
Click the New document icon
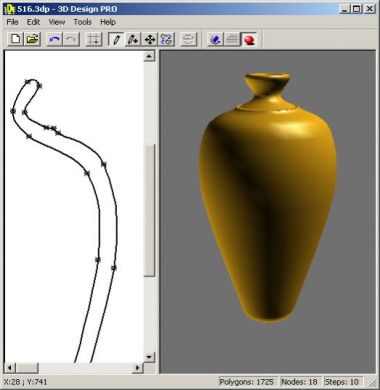(x=16, y=39)
